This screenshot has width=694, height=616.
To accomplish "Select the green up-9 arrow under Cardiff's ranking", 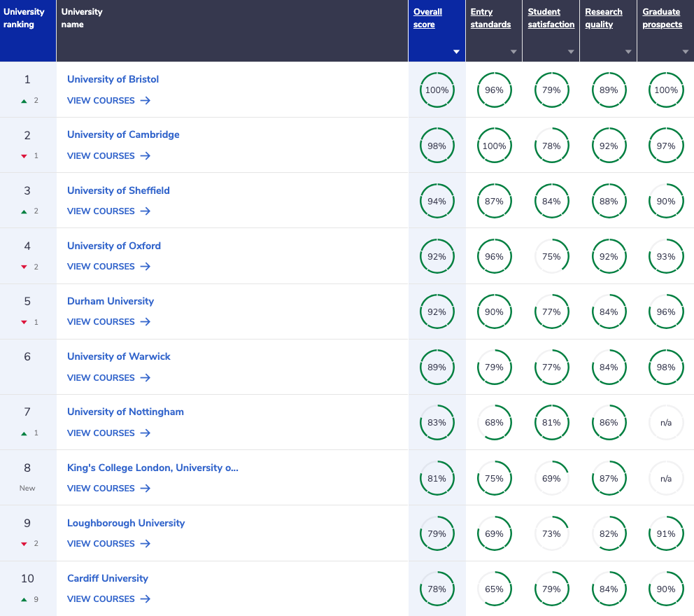I will pyautogui.click(x=23, y=598).
